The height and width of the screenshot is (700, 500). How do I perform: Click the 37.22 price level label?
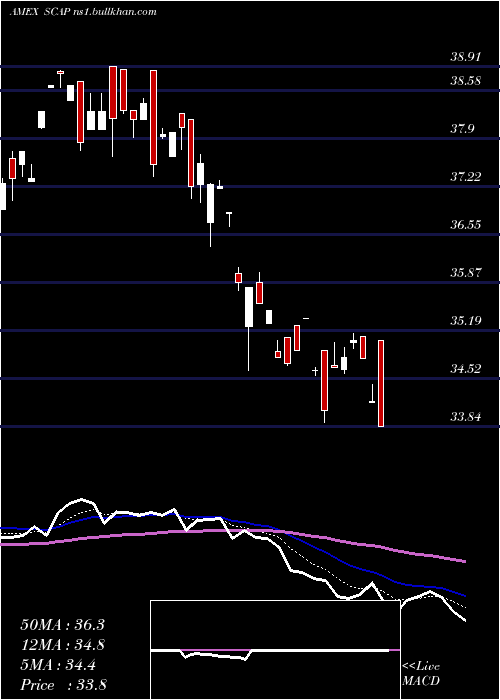click(465, 177)
